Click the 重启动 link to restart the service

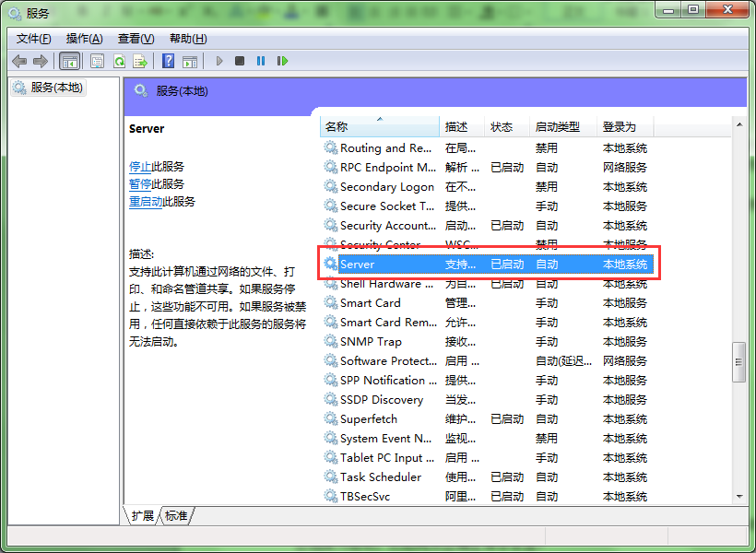tap(146, 202)
